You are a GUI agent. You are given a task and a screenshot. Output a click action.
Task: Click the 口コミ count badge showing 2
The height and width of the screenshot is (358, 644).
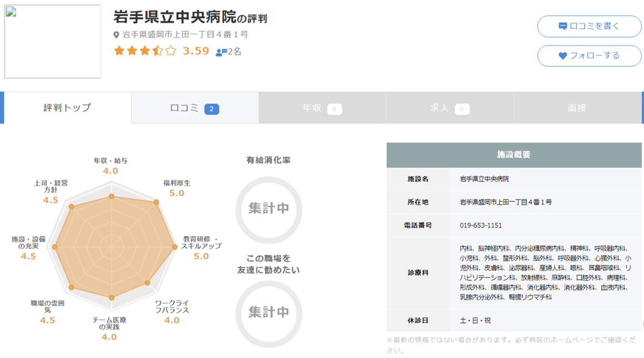[212, 109]
